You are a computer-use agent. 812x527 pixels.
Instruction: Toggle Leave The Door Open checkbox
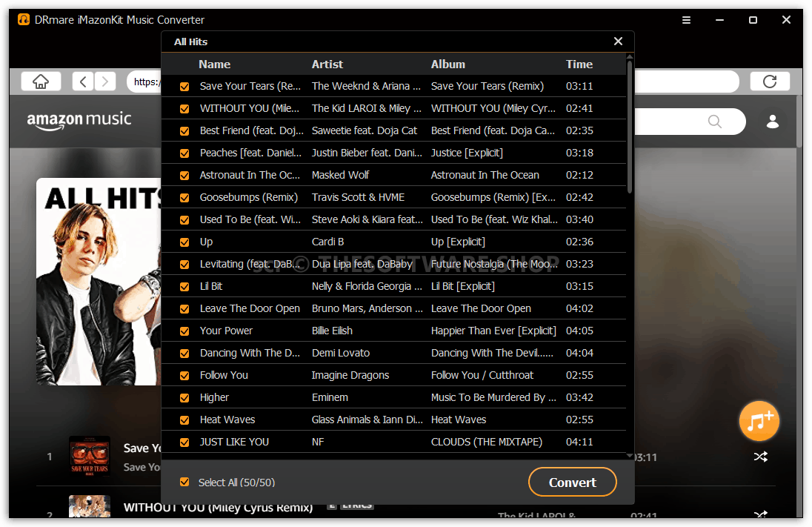tap(184, 309)
